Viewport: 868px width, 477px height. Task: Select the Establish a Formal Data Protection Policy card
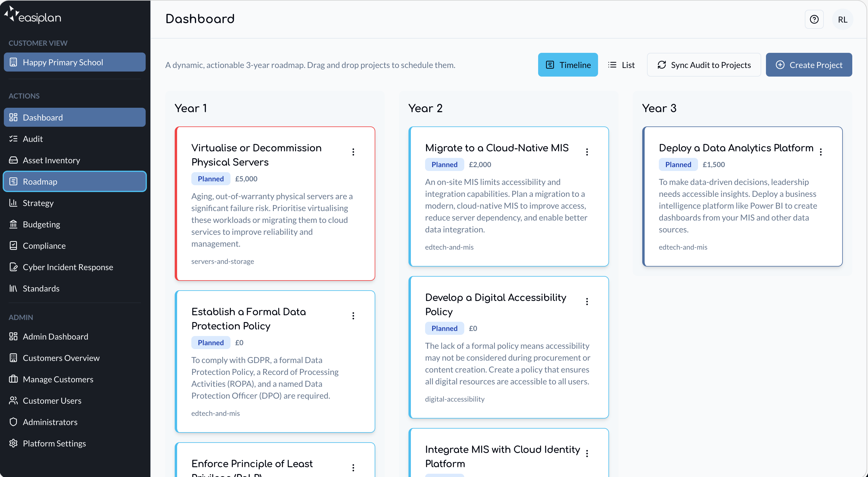tap(275, 361)
